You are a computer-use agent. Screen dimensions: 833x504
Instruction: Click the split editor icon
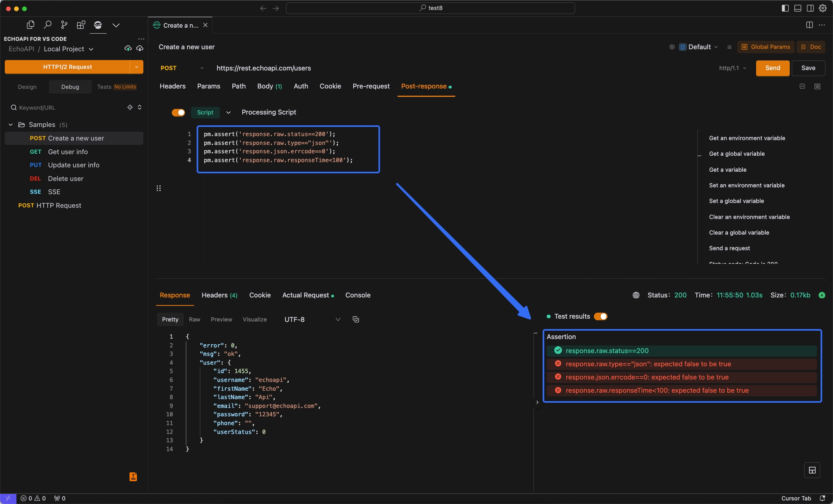tap(809, 25)
